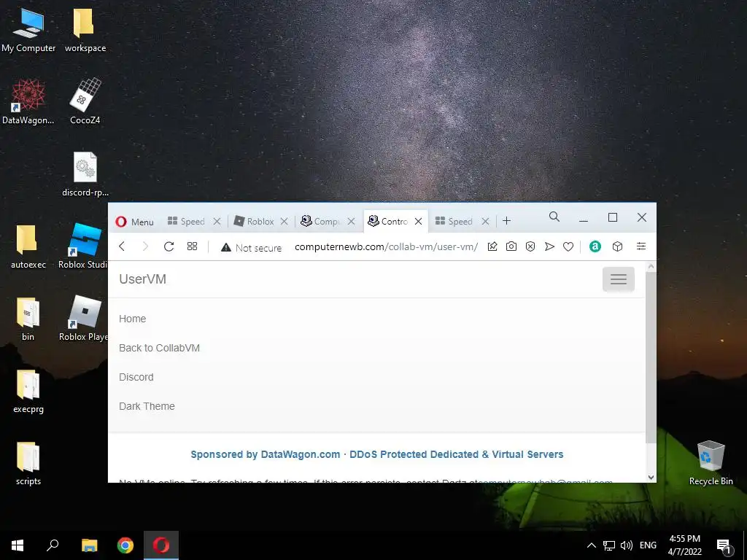
Task: Open clock showing 4:55 PM
Action: coord(684,545)
